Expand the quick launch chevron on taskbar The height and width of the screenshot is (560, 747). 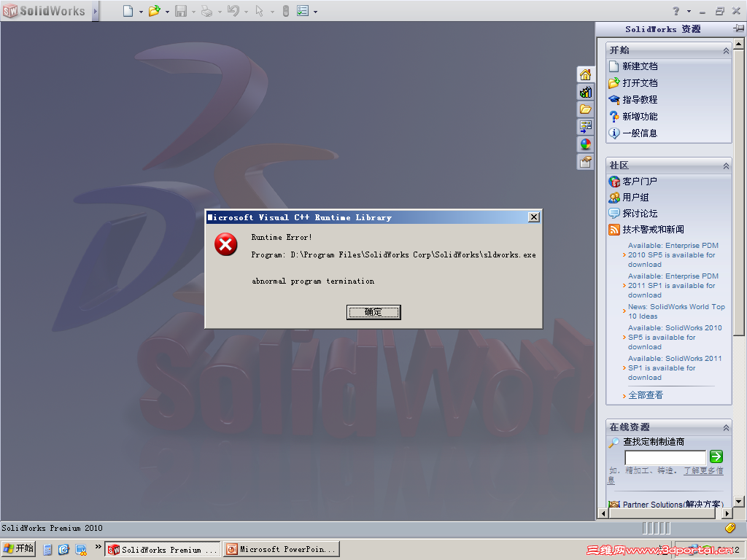(98, 547)
